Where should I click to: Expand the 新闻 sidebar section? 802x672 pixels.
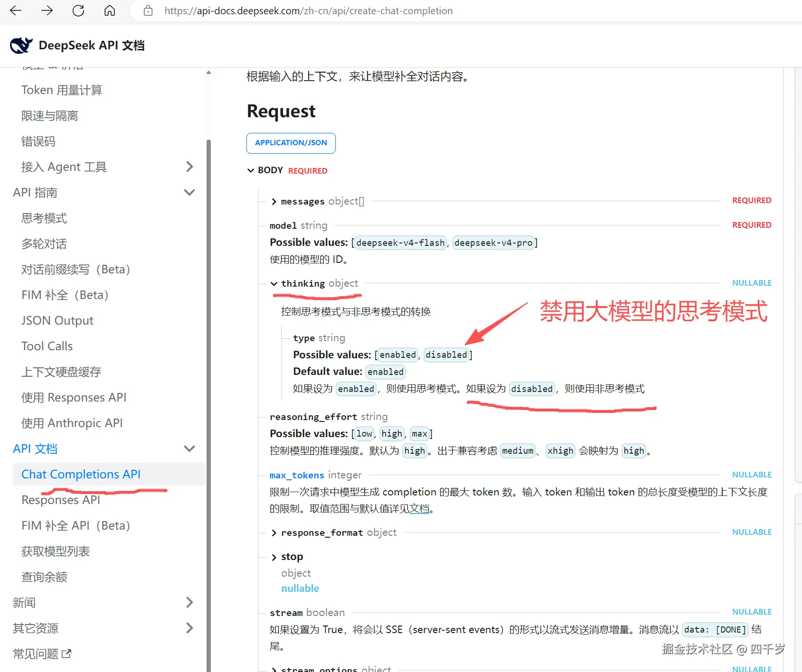pyautogui.click(x=189, y=602)
